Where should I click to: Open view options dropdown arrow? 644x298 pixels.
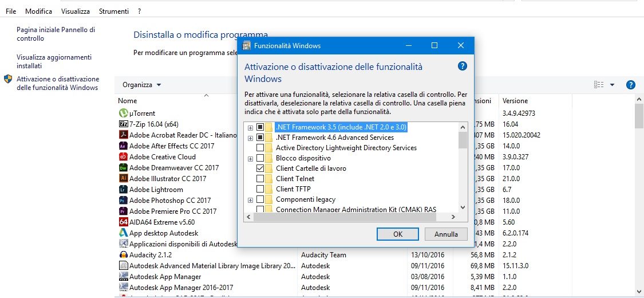(612, 85)
